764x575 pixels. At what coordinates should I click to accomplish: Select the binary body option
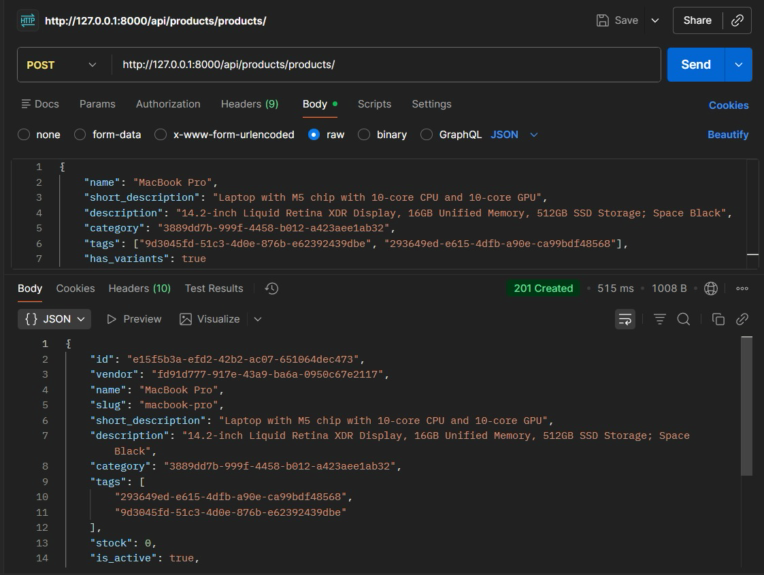point(364,134)
